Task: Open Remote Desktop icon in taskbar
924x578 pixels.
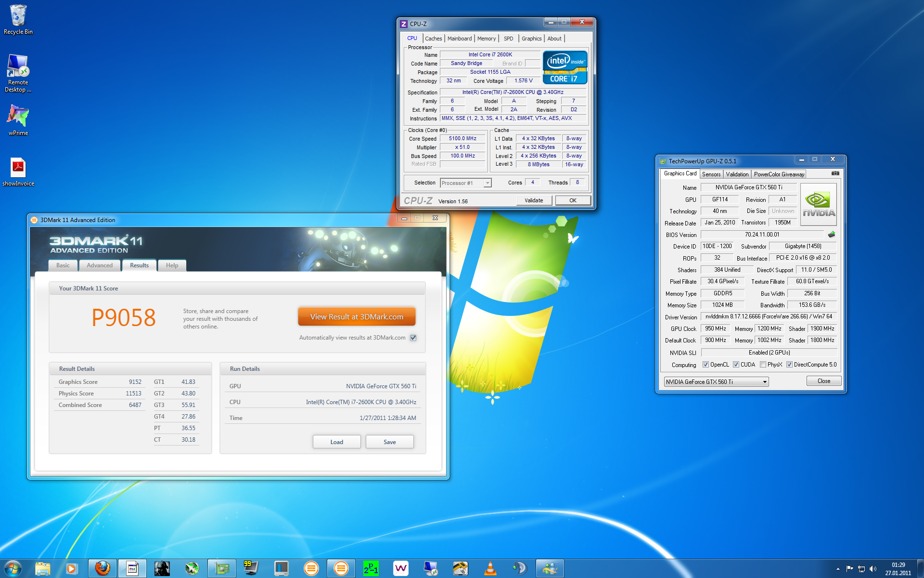Action: click(431, 568)
